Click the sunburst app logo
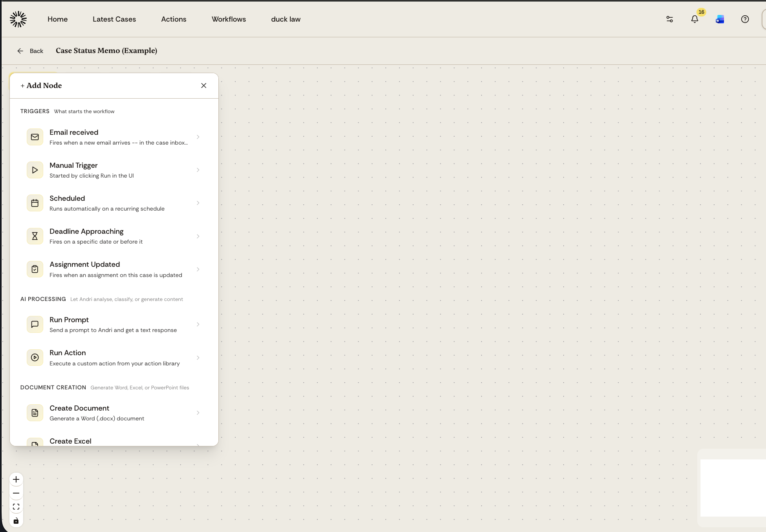This screenshot has height=532, width=766. [18, 19]
